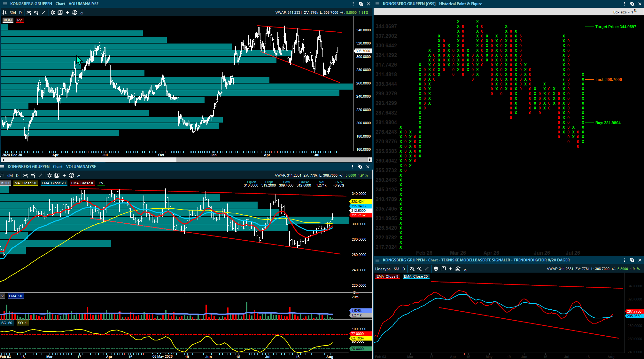Open hamburger menu of bottom-left VOLUMANALYSE chart
The image size is (644, 359).
(2, 167)
